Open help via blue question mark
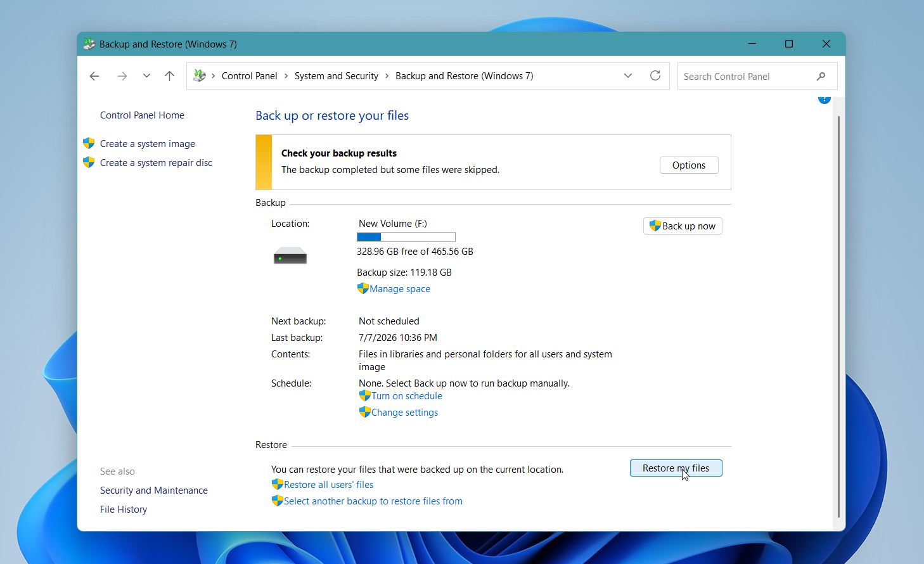924x564 pixels. (x=824, y=99)
